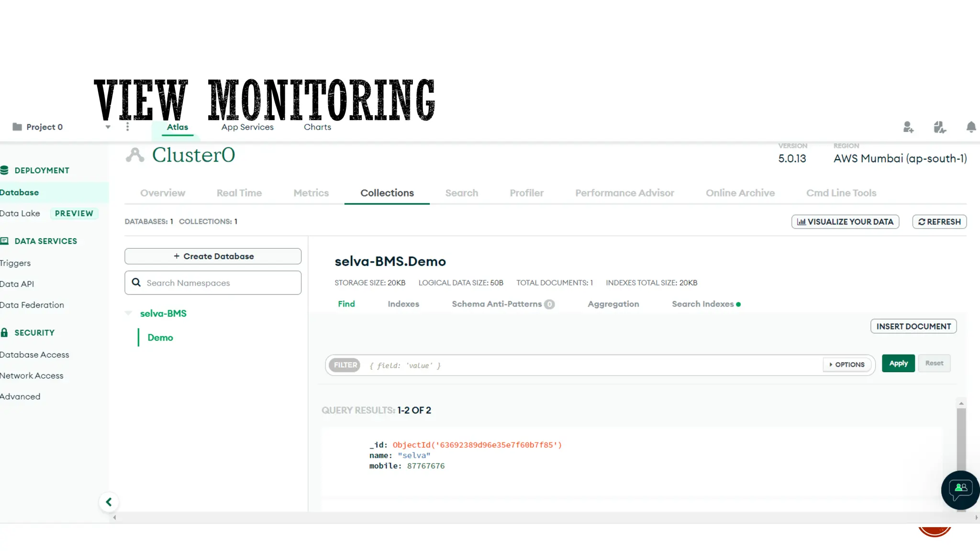Click the Cluster0 cluster icon
980x551 pixels.
pos(135,155)
